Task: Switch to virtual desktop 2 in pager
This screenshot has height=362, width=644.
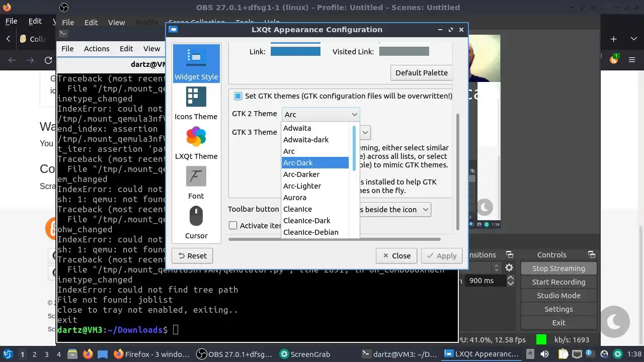Action: [34, 354]
